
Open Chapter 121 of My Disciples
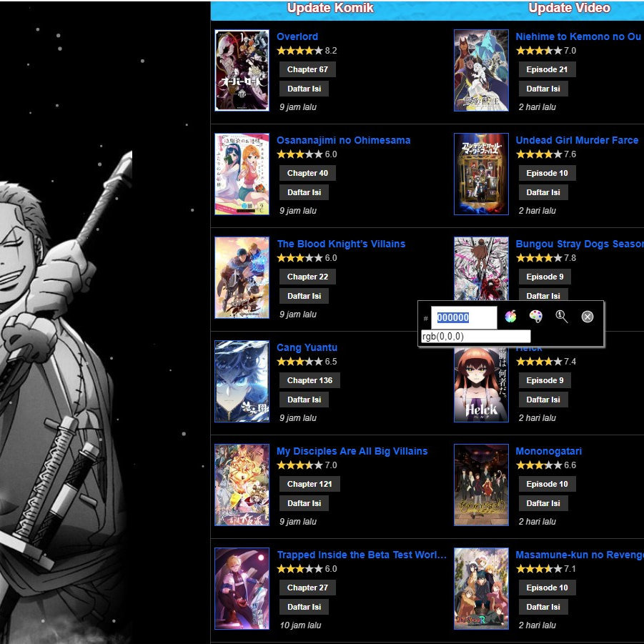(x=309, y=484)
